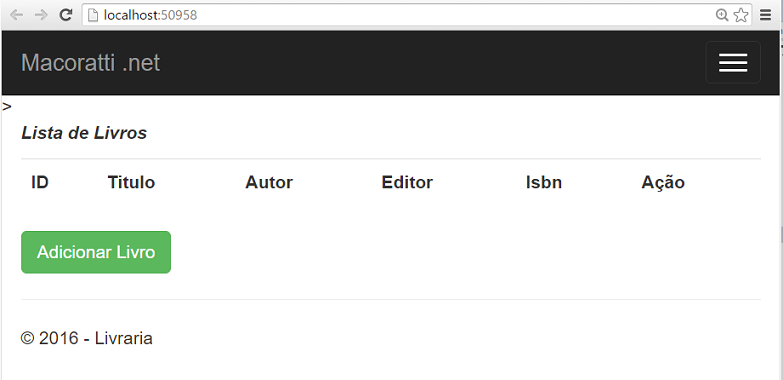Reload the current page
783x380 pixels.
[x=65, y=15]
